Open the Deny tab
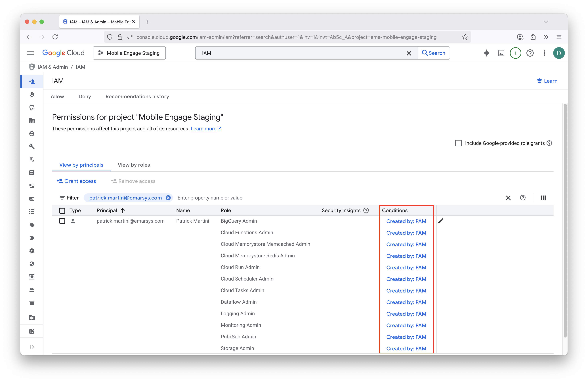 point(85,96)
